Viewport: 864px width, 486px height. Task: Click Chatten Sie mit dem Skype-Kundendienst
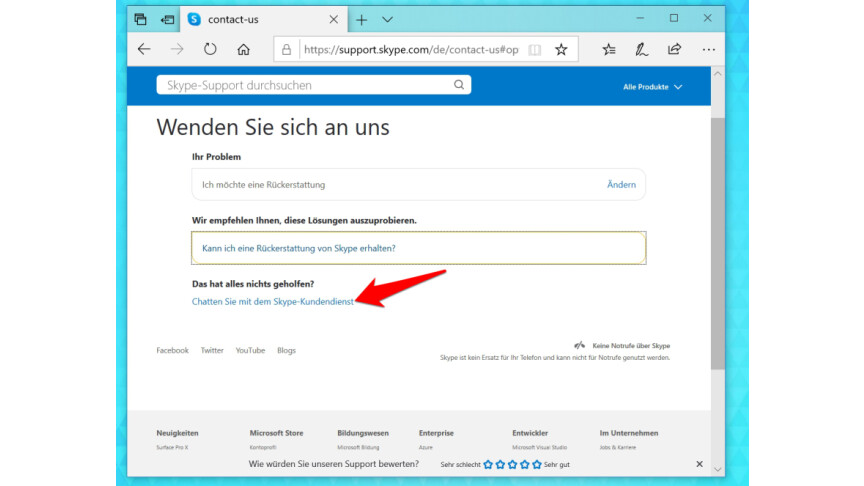[x=273, y=301]
